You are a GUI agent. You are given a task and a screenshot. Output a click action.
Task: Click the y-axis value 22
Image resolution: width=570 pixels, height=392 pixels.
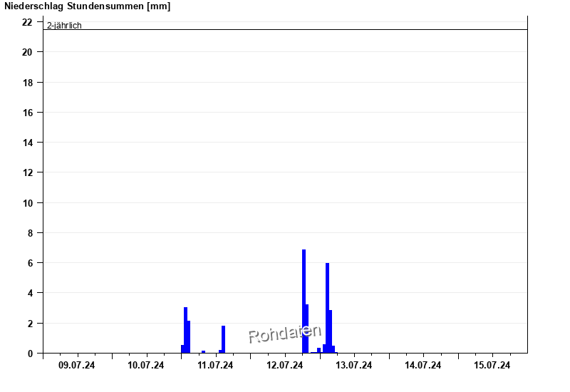[28, 22]
